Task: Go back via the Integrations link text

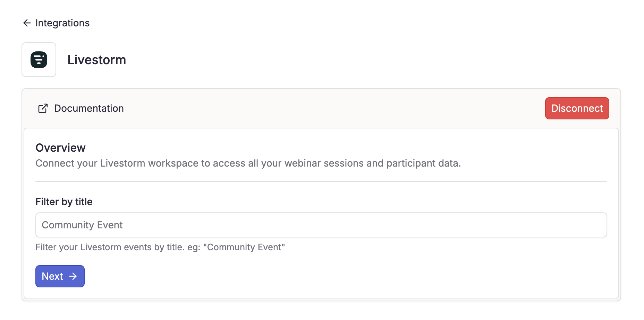Action: 62,23
